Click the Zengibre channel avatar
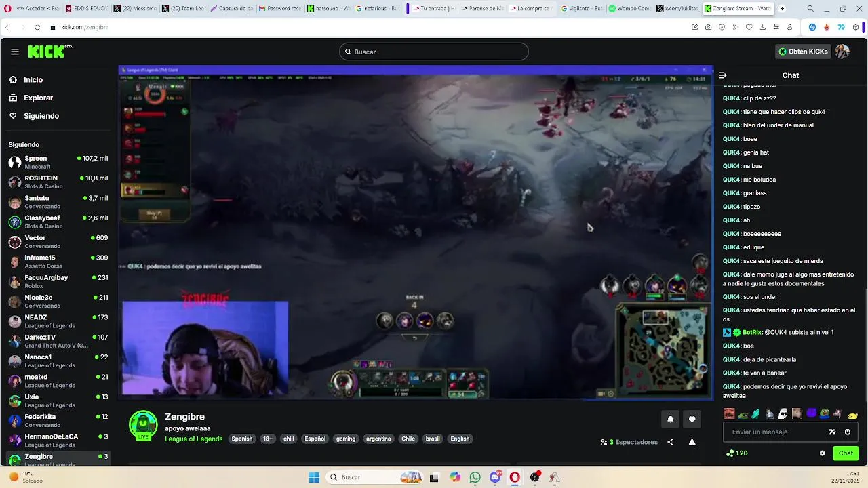The width and height of the screenshot is (868, 488). pyautogui.click(x=143, y=424)
